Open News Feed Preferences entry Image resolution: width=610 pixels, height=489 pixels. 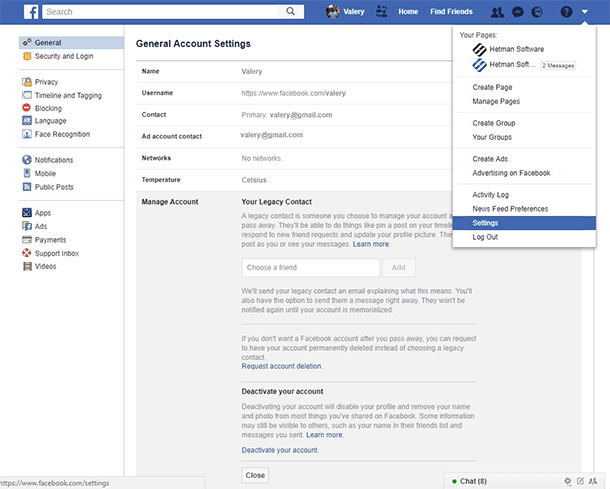510,209
